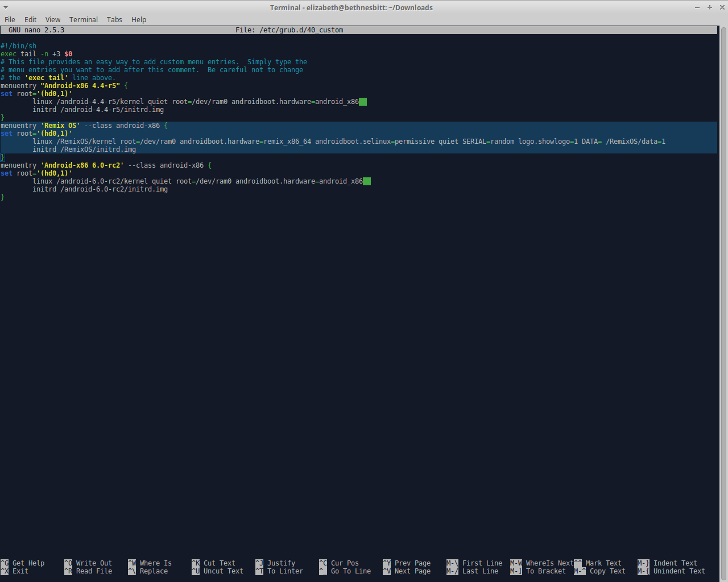Click the 'Where Is' shortcut label
Image resolution: width=728 pixels, height=582 pixels.
[x=156, y=563]
